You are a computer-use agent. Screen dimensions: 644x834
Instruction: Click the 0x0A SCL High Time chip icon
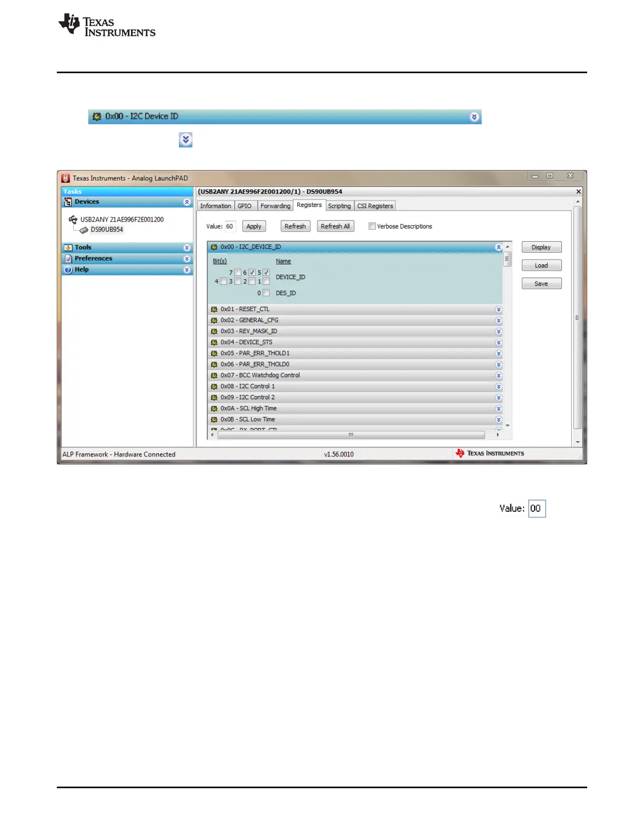tap(214, 409)
